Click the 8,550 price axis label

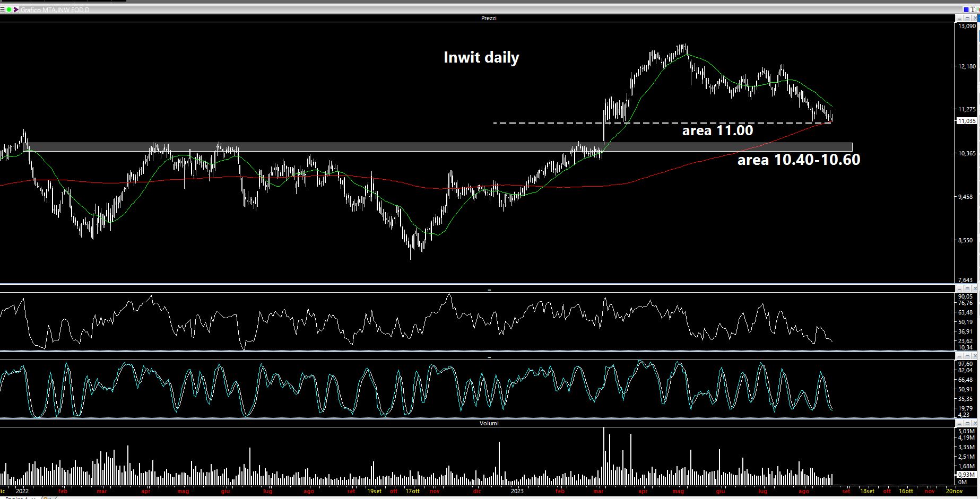click(966, 240)
